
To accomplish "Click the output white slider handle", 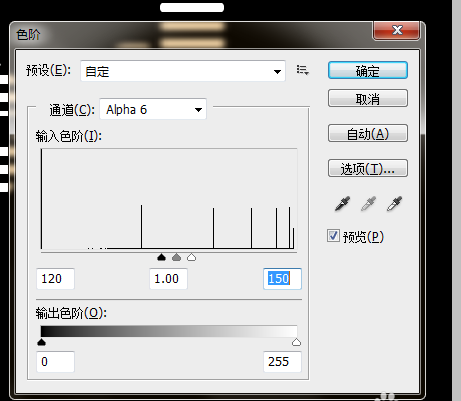I will click(296, 342).
